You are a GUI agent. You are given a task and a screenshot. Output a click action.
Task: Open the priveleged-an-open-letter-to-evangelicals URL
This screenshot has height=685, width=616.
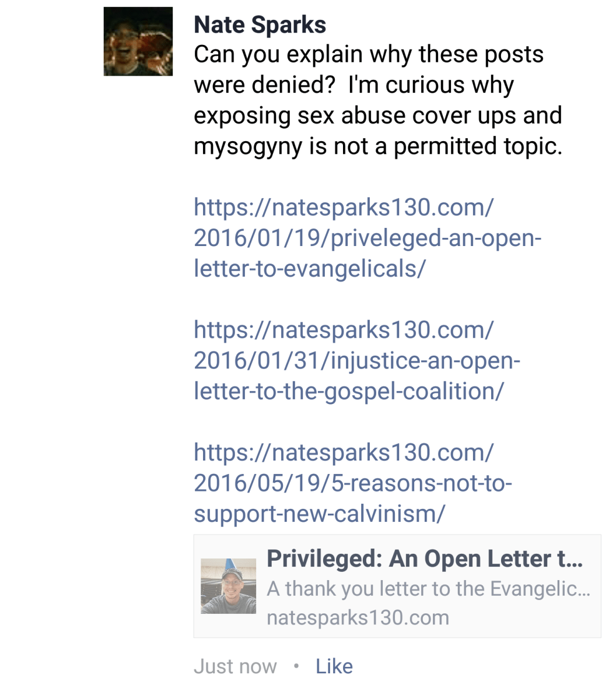point(367,238)
